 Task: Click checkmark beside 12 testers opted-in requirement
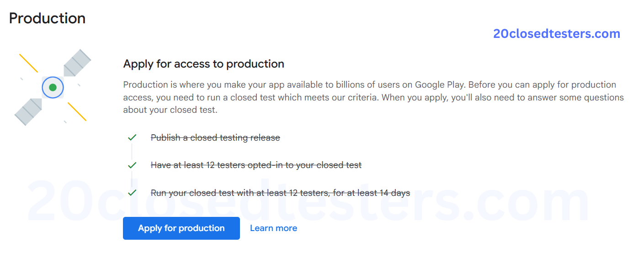tap(132, 165)
